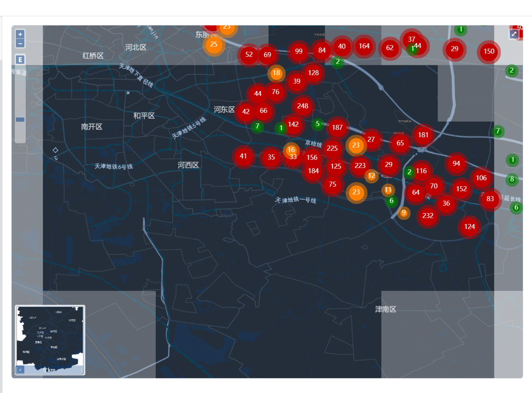Open the red cluster 62

pyautogui.click(x=390, y=48)
